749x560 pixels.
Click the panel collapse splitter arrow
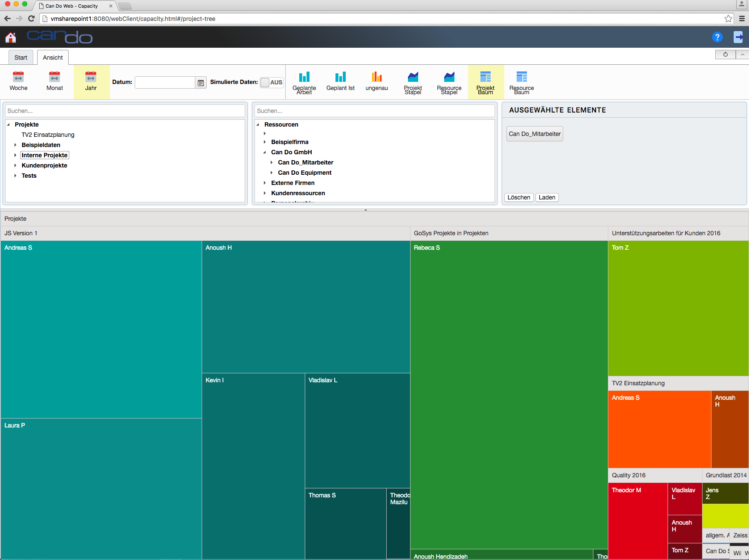point(366,210)
